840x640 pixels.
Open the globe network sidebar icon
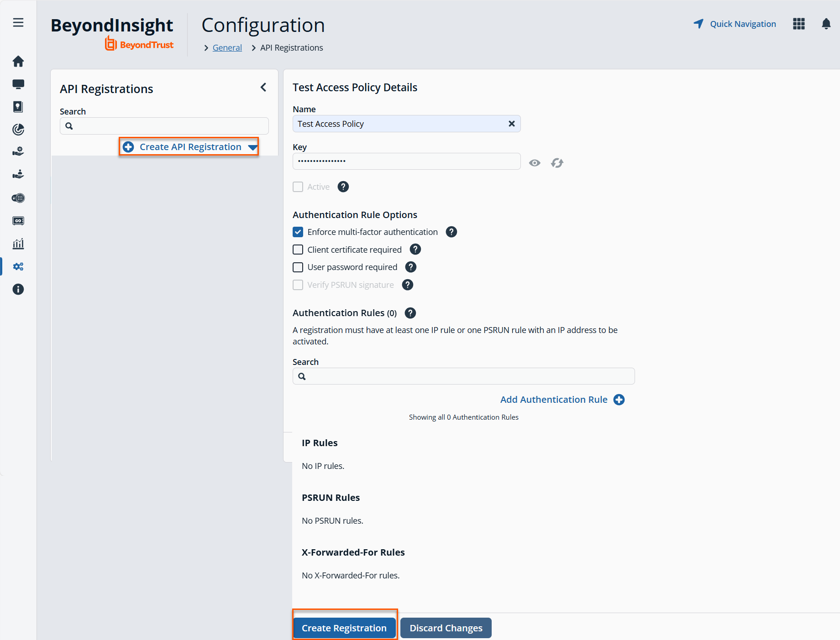pos(18,198)
